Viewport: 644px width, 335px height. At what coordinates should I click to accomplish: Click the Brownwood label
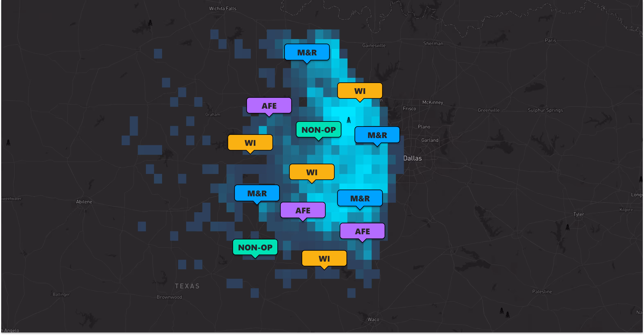point(169,297)
